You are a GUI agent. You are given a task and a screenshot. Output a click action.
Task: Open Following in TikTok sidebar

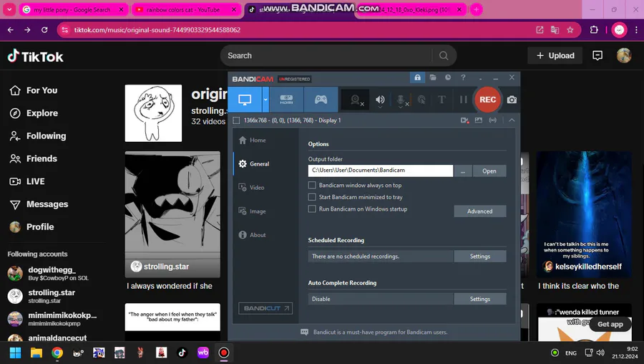point(38,135)
